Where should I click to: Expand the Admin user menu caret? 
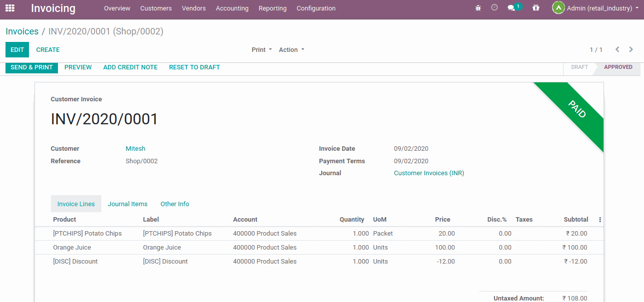tap(636, 8)
